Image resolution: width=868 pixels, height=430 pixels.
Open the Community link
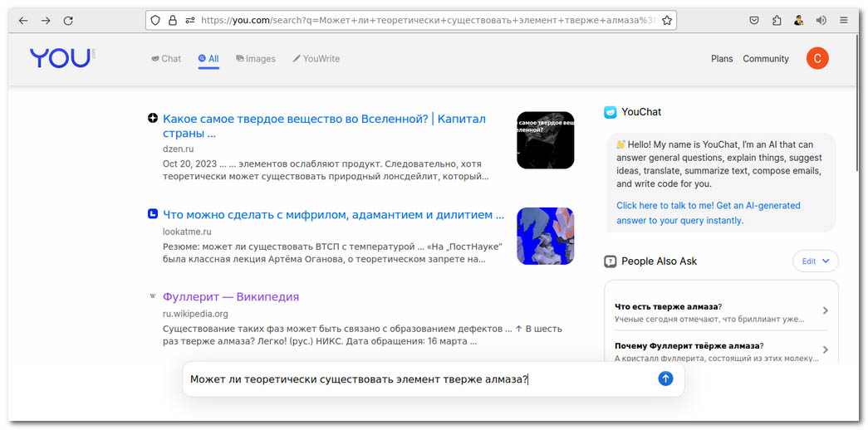pos(766,59)
